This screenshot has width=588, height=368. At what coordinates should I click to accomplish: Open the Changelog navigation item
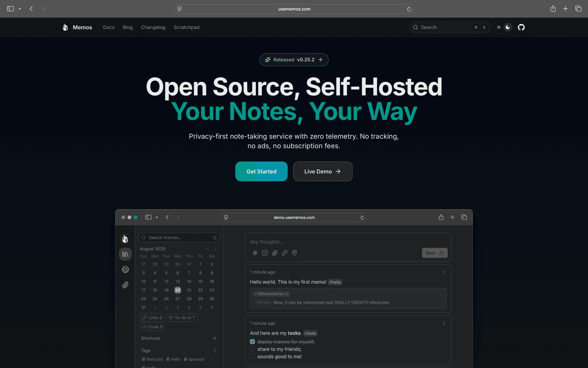(153, 27)
